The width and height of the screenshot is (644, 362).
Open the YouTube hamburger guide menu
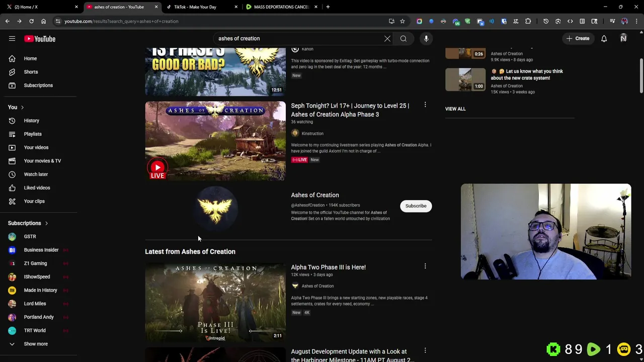click(x=12, y=39)
